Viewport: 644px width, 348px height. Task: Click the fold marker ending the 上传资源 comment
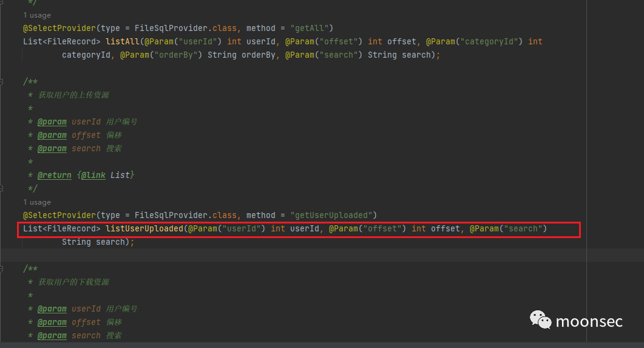tap(2, 189)
